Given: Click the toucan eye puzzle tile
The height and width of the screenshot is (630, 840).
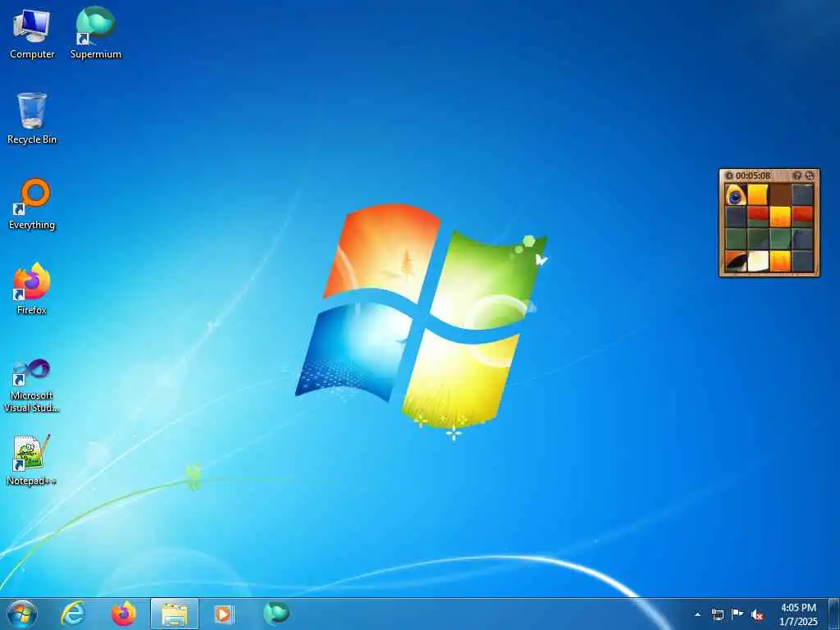Looking at the screenshot, I should click(x=736, y=195).
